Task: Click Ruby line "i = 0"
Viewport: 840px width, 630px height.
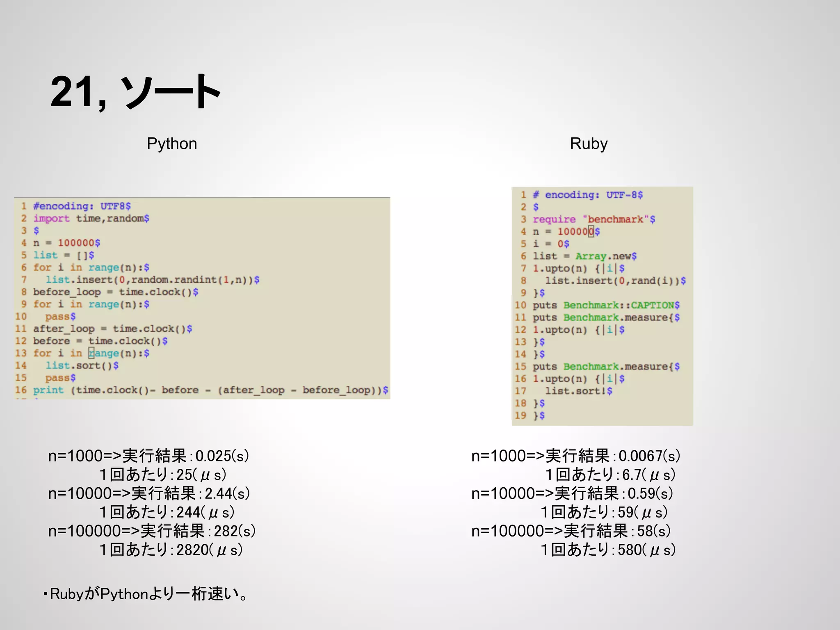Action: click(551, 244)
